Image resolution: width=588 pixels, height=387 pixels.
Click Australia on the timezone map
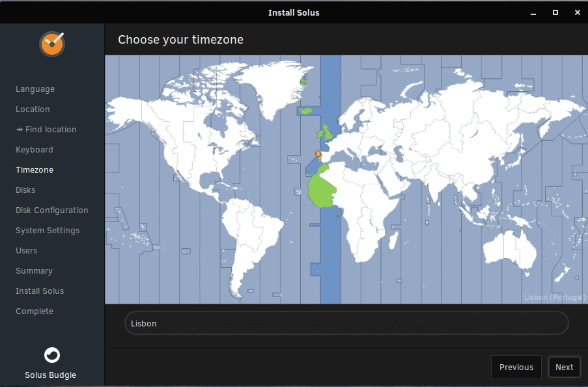point(510,250)
